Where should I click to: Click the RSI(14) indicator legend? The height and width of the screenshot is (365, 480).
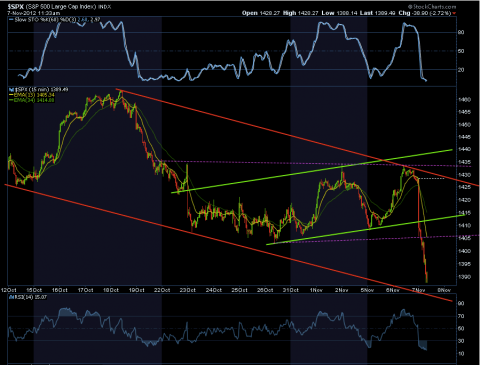coord(28,297)
